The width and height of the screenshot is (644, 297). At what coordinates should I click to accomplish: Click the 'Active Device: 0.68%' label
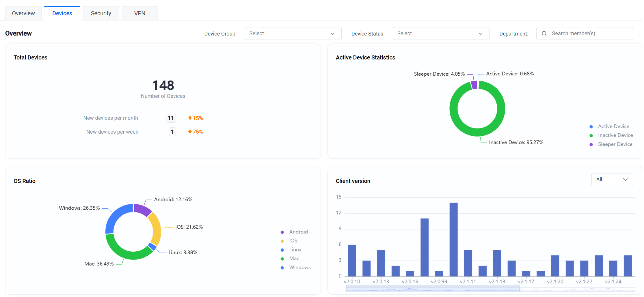tap(510, 74)
